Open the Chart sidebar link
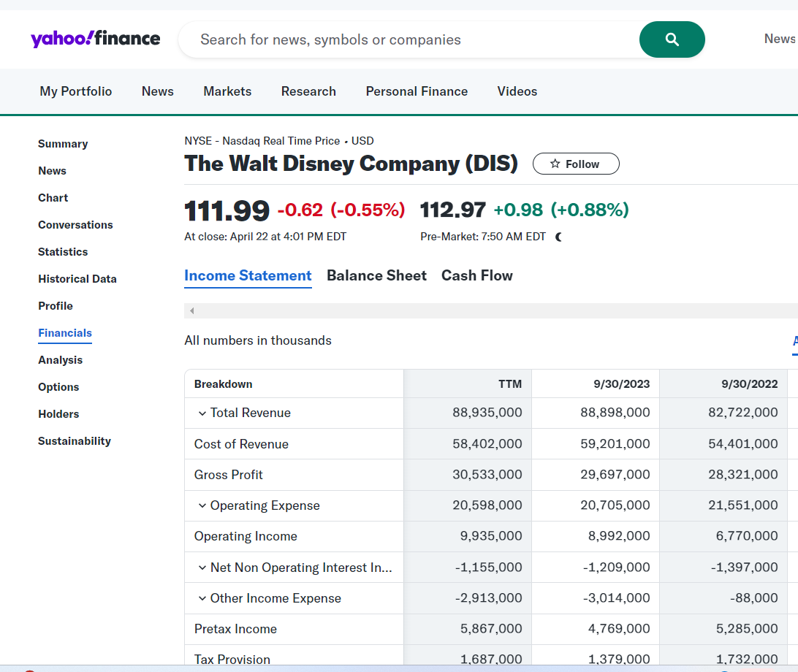This screenshot has height=672, width=798. (x=53, y=198)
